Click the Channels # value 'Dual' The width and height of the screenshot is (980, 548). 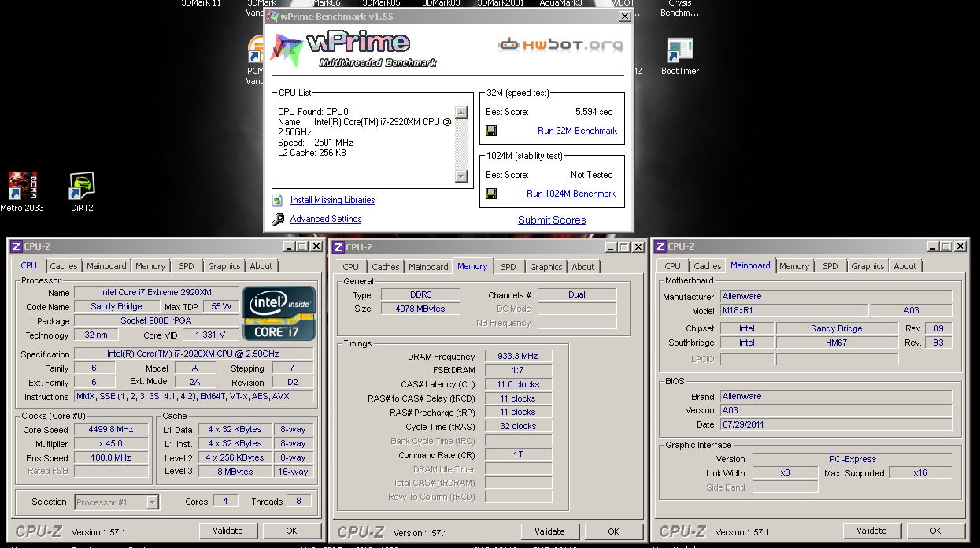click(x=577, y=294)
